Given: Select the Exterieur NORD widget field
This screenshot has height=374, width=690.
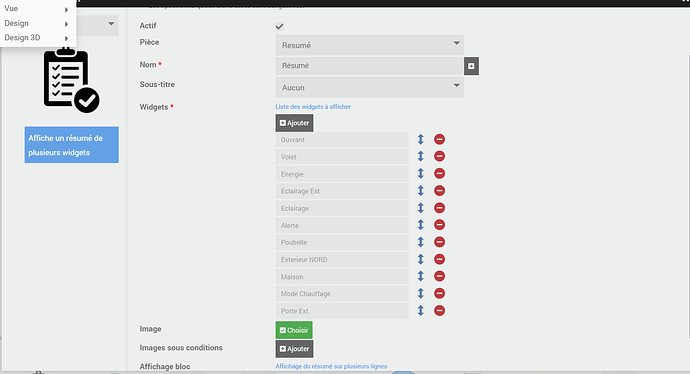Looking at the screenshot, I should point(342,259).
